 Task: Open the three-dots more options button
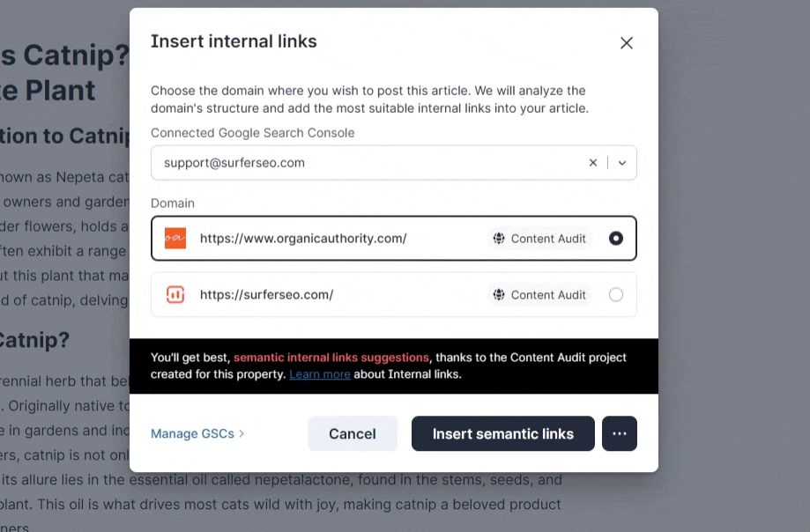(x=619, y=433)
